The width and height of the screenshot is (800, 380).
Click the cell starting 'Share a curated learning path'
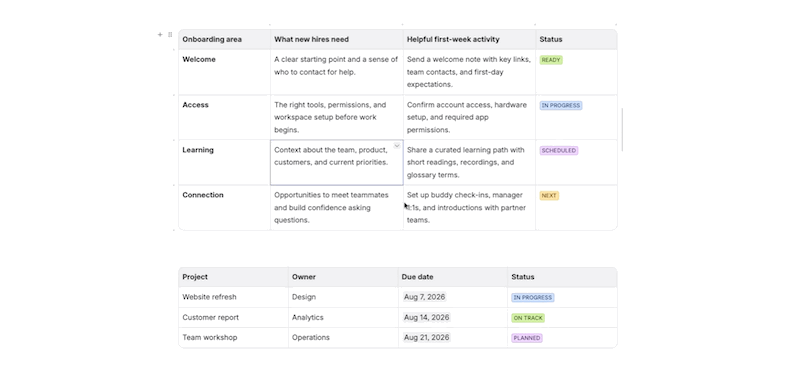pos(469,162)
